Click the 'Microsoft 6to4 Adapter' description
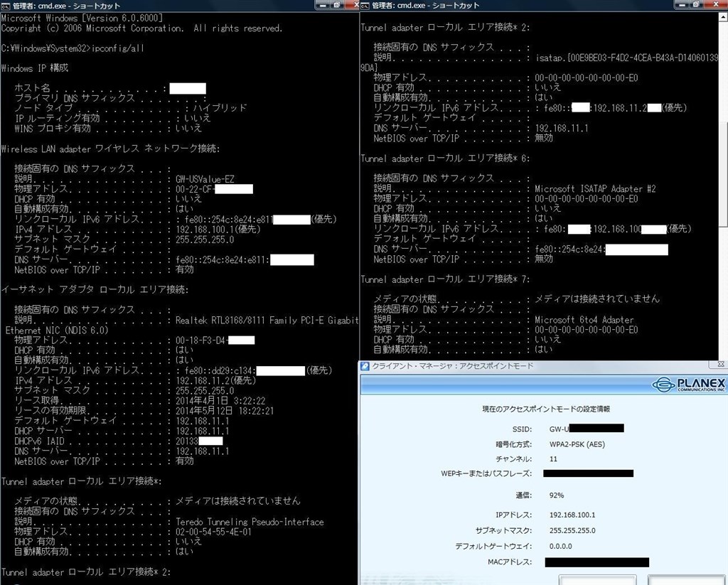This screenshot has height=585, width=728. pos(584,320)
